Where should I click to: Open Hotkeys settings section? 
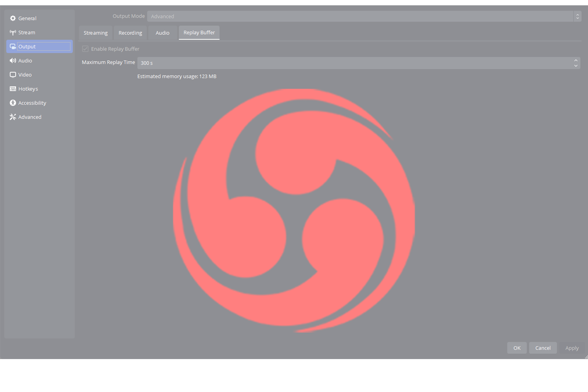coord(39,89)
